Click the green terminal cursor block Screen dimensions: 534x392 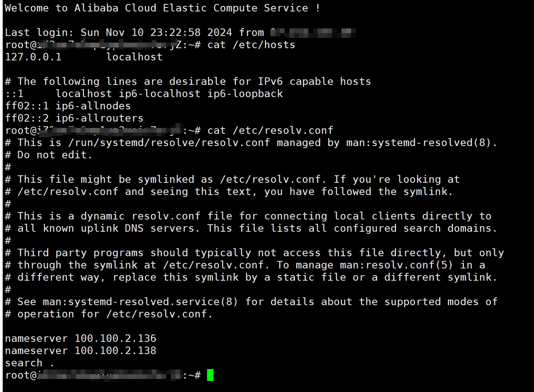(210, 375)
